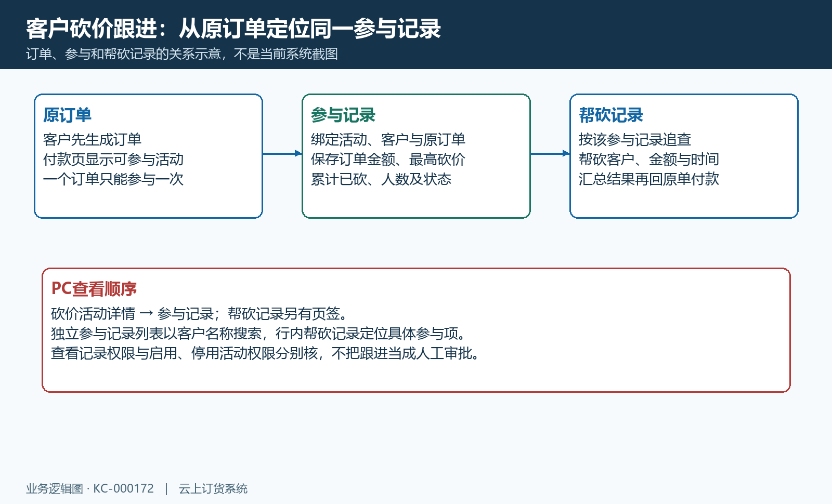Click the line 按该参与记录追查
The height and width of the screenshot is (504, 832).
[x=635, y=139]
